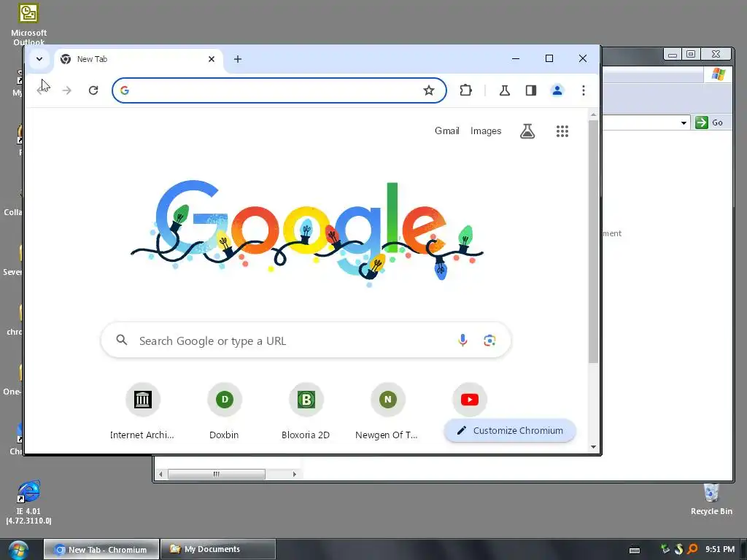This screenshot has width=747, height=560.
Task: Open the Images link
Action: [486, 131]
